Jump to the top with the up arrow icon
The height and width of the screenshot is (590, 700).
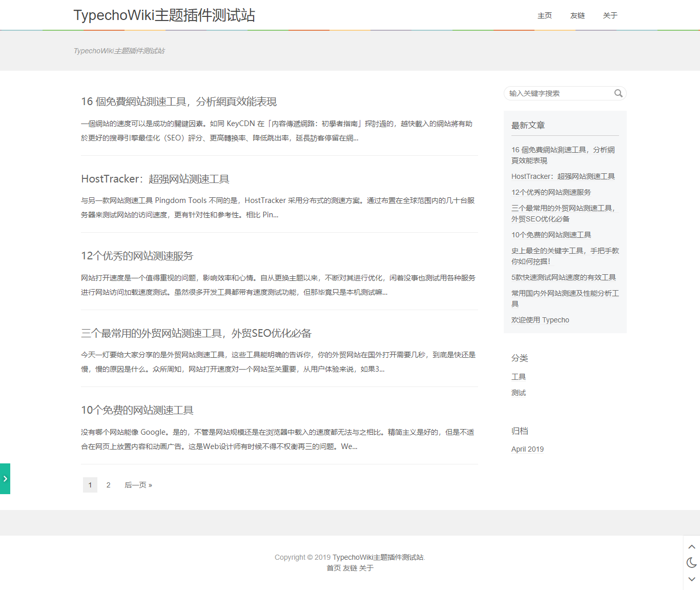click(692, 547)
